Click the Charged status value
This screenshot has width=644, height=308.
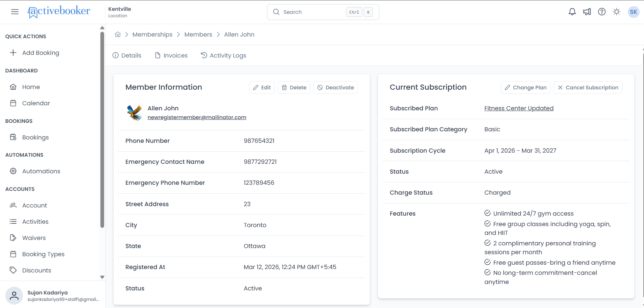tap(497, 193)
